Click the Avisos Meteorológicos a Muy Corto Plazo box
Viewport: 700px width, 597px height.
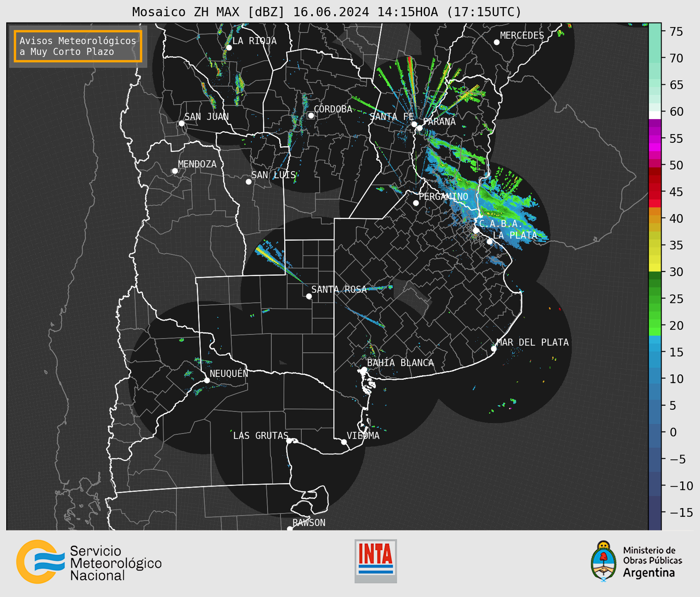(78, 46)
